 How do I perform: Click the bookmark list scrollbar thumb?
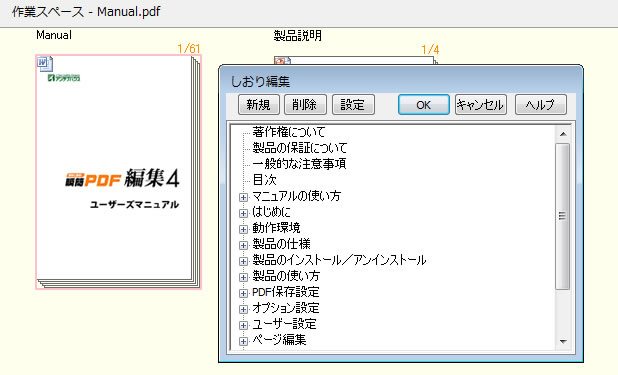click(563, 216)
